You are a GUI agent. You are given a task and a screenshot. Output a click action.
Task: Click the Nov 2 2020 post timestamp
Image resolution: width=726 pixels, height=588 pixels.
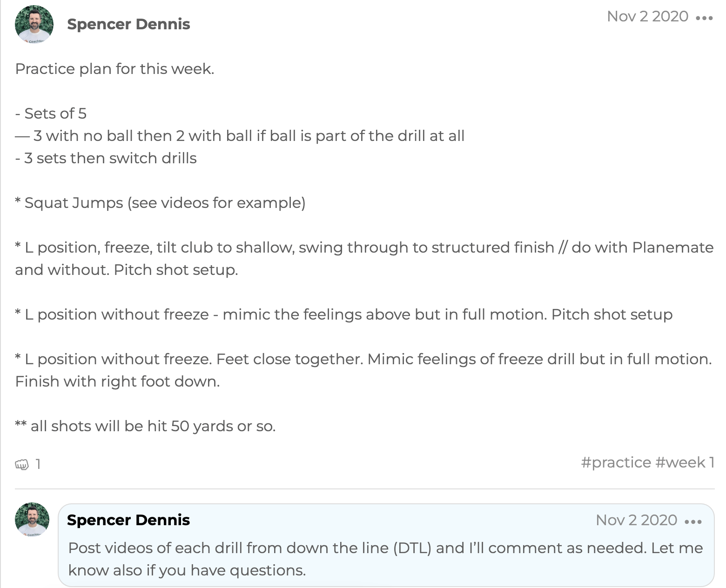click(647, 17)
